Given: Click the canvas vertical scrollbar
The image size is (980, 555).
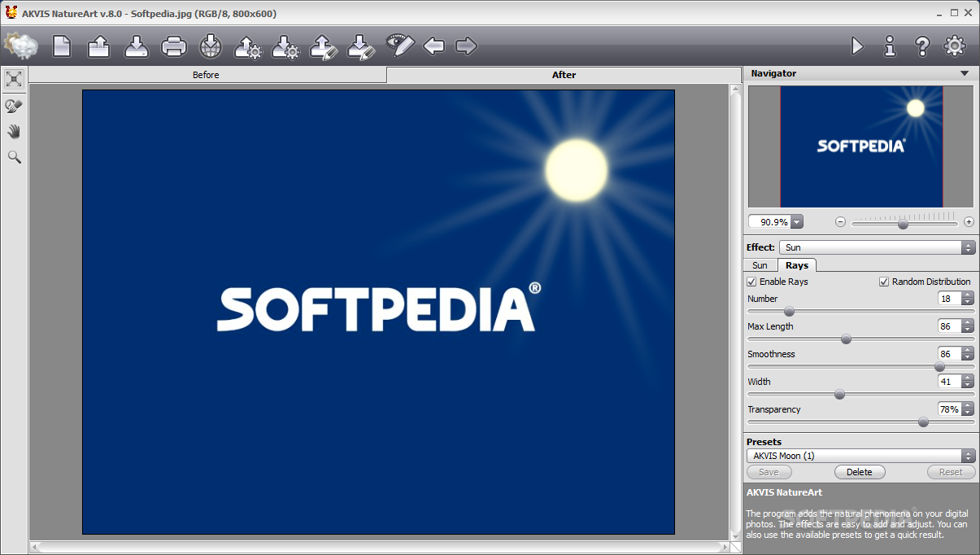Looking at the screenshot, I should tap(735, 311).
